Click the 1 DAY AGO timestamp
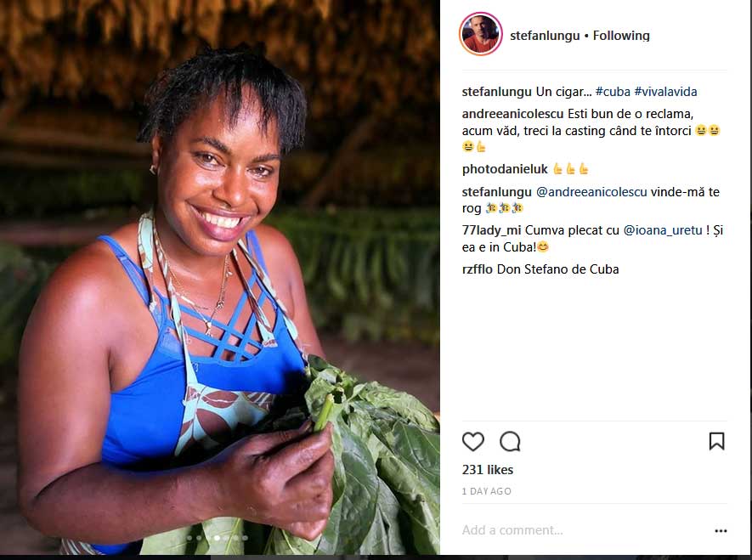Image resolution: width=752 pixels, height=560 pixels. pyautogui.click(x=487, y=491)
